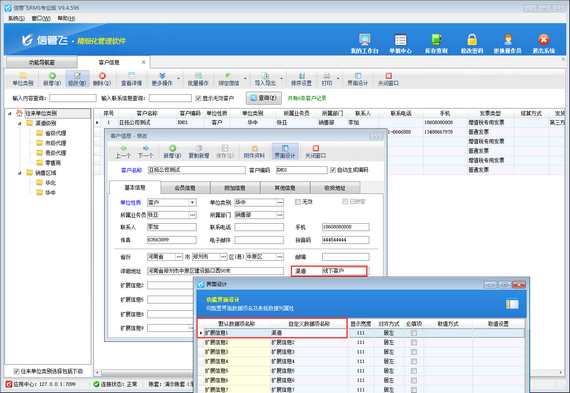Open 库存查询 header icon

coord(436,43)
